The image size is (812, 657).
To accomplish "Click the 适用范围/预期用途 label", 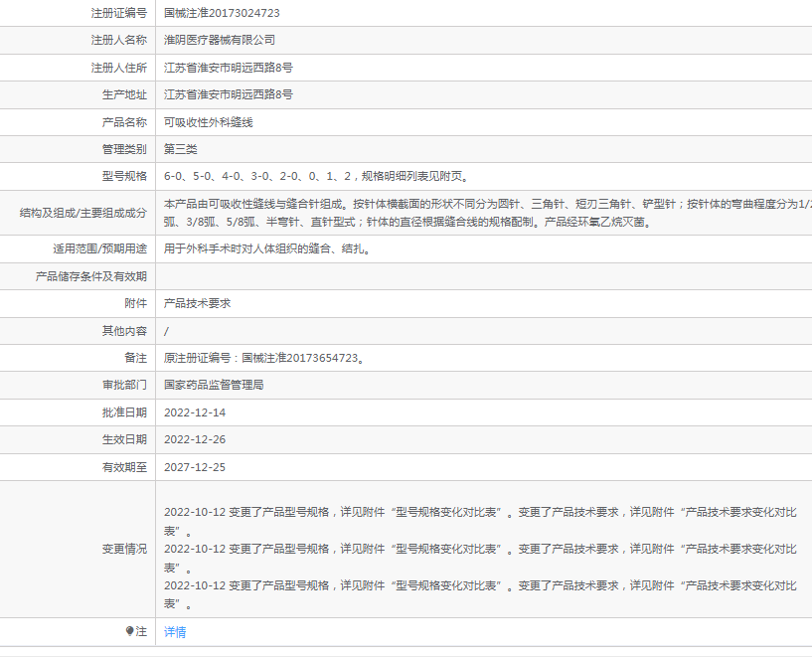I will pyautogui.click(x=100, y=249).
